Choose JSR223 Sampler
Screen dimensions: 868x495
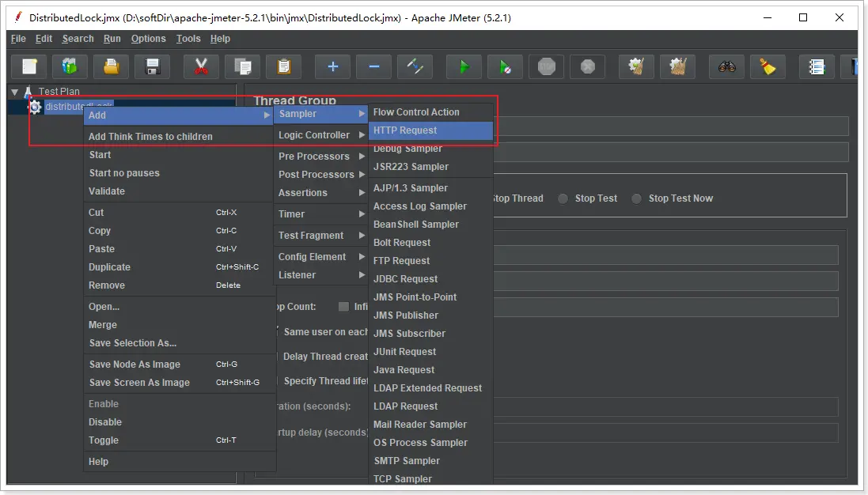430,167
